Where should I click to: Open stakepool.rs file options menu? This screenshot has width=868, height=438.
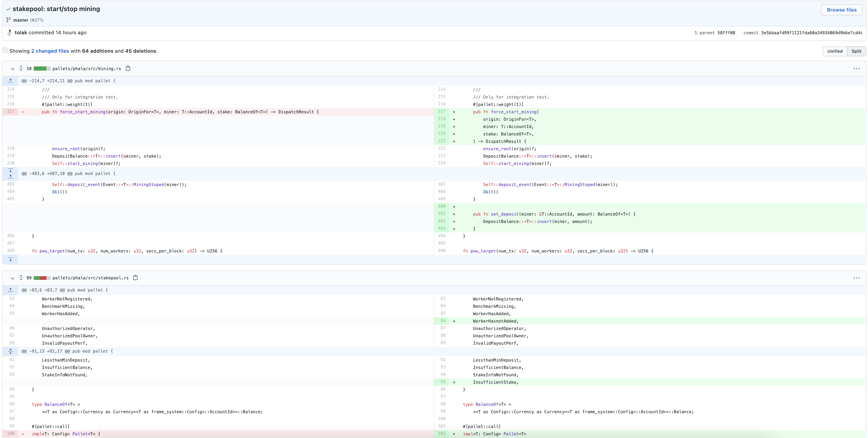point(856,278)
